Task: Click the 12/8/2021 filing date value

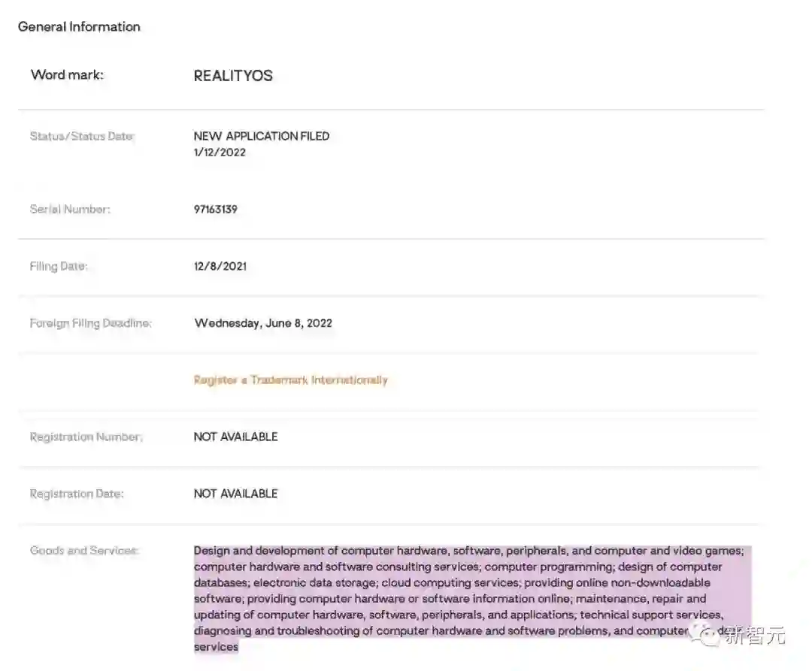Action: (x=220, y=266)
